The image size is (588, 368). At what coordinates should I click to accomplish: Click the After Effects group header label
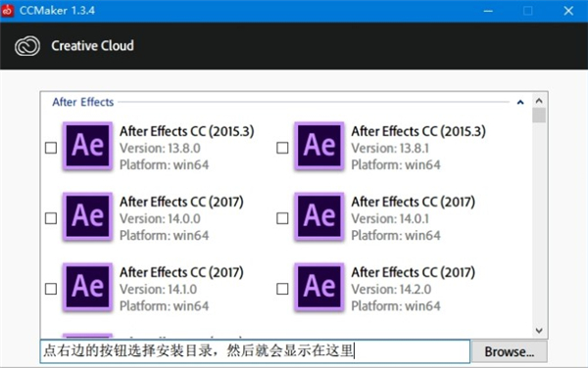pyautogui.click(x=83, y=102)
